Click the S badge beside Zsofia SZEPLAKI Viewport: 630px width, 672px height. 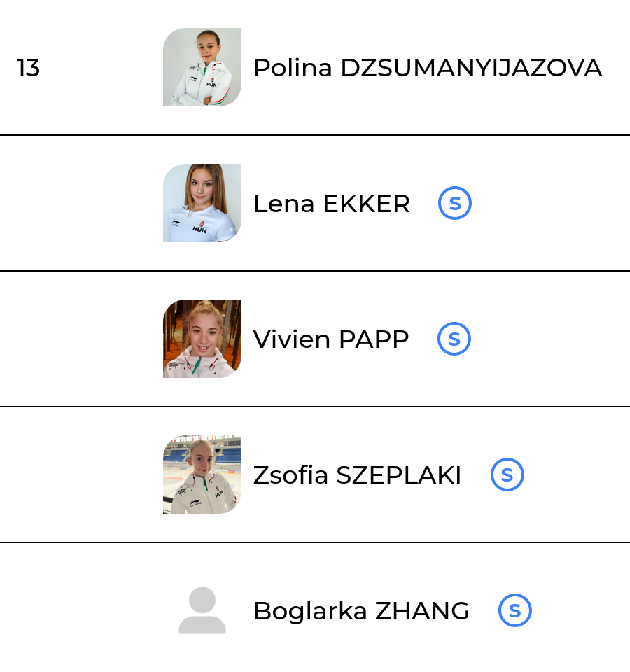point(507,475)
